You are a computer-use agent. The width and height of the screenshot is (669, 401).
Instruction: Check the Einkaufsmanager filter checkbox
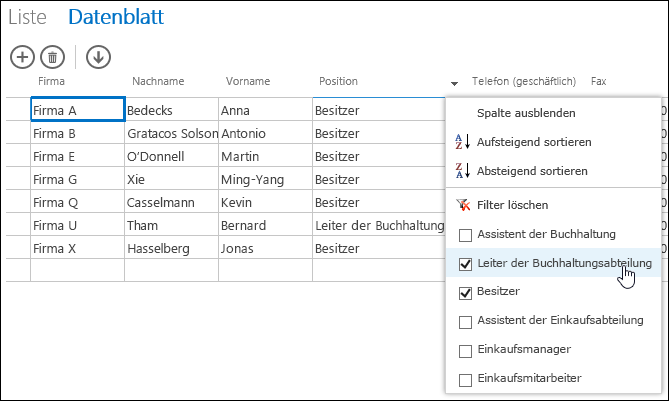[465, 351]
